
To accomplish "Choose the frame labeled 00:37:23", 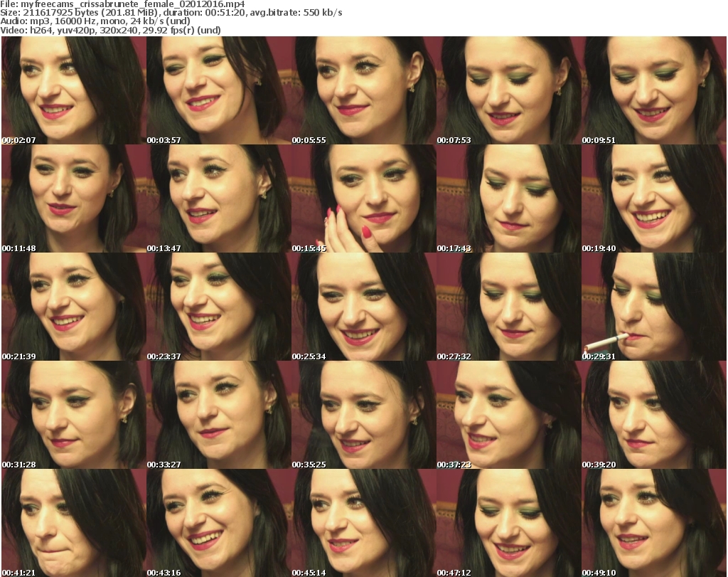I will point(508,415).
